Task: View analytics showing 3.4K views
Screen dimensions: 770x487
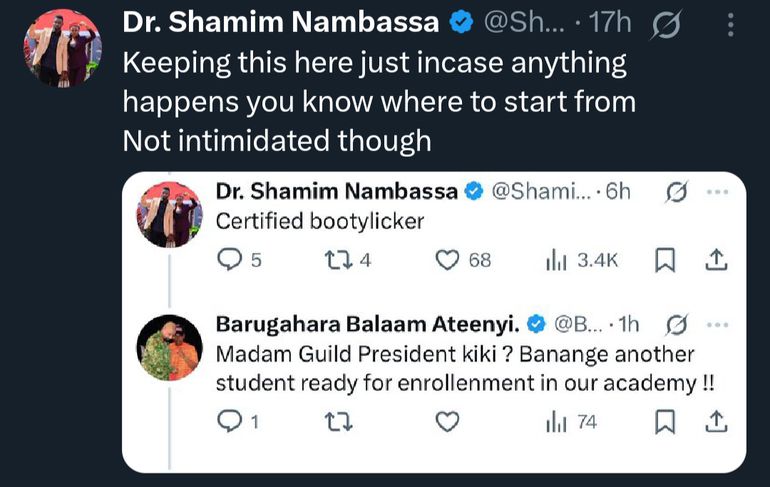Action: (556, 260)
